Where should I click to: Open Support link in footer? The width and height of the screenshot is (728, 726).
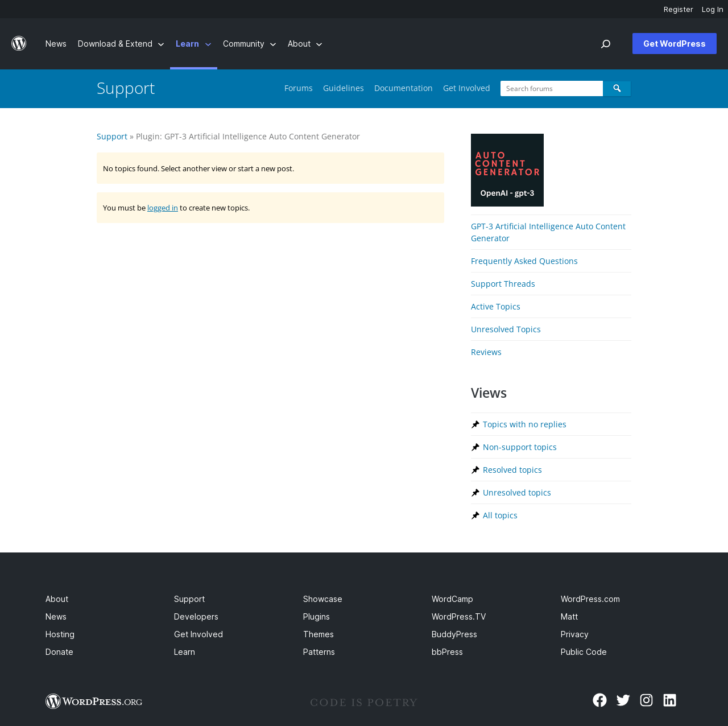[189, 599]
